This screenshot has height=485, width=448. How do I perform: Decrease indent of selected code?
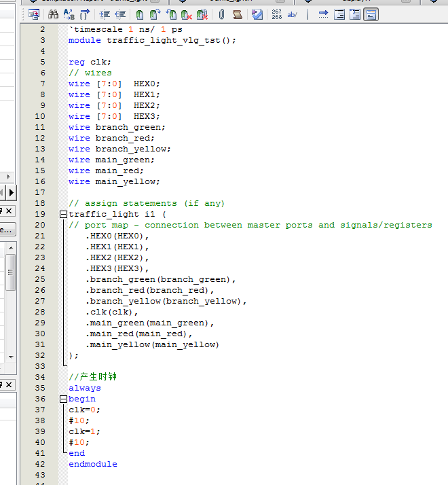pos(120,14)
